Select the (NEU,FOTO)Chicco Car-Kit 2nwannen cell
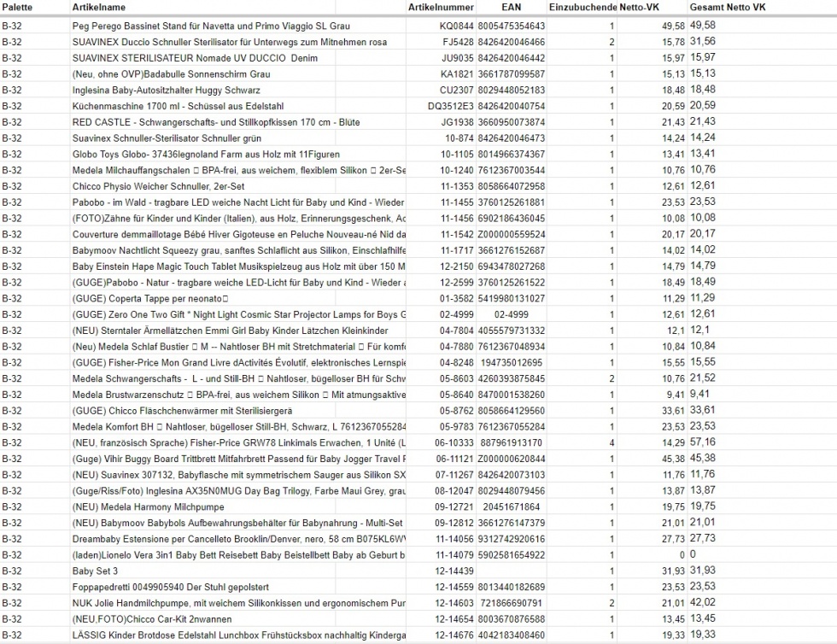Image resolution: width=837 pixels, height=644 pixels. (152, 619)
